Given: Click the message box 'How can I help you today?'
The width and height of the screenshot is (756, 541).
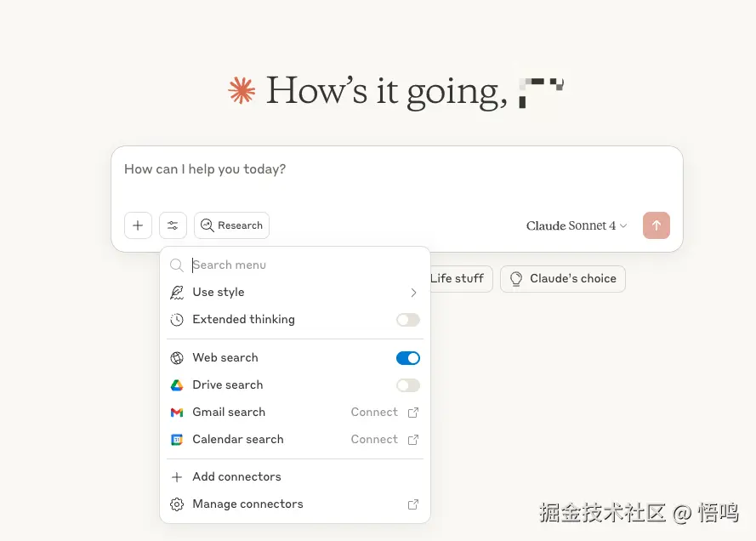Looking at the screenshot, I should click(396, 170).
